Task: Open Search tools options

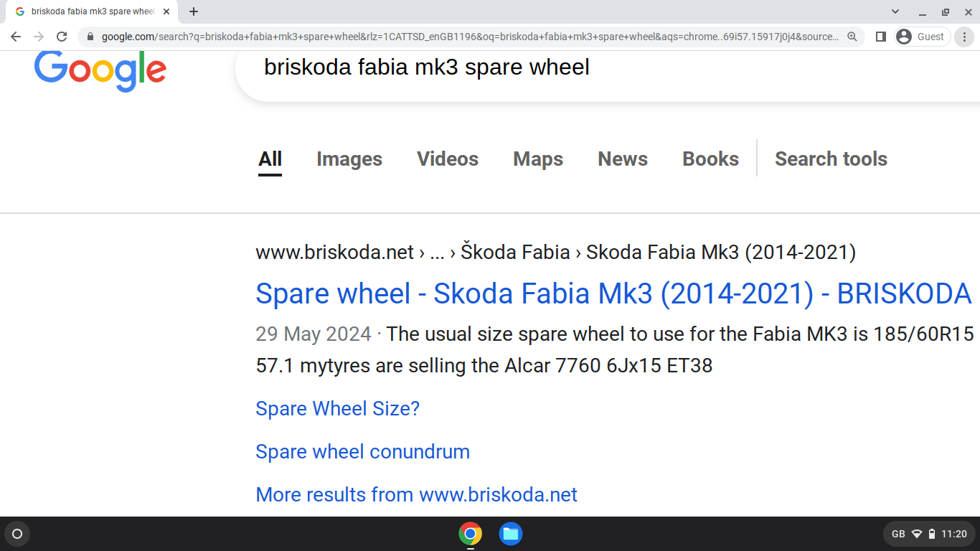Action: 831,159
